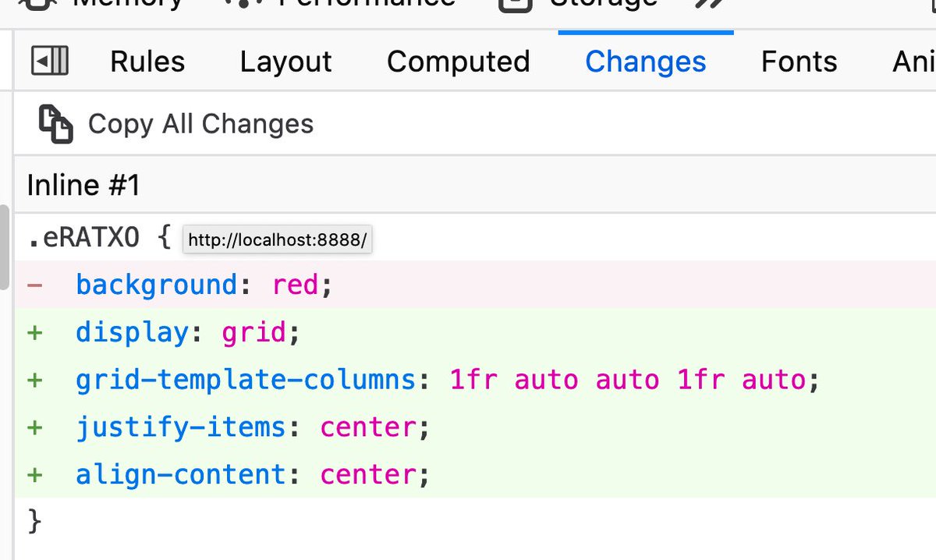Click the 1fr auto auto 1fr auto value

point(627,381)
